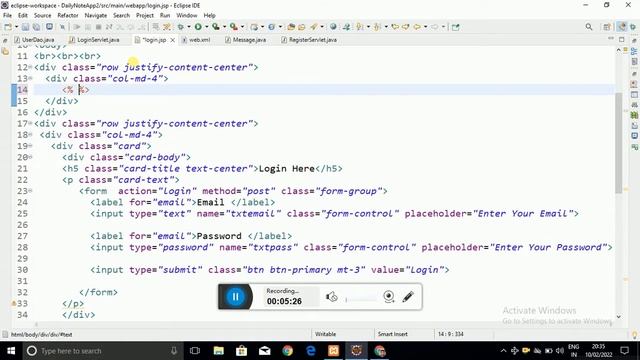Click the taskbar search box
Screen dimensions: 640x360
click(102, 351)
